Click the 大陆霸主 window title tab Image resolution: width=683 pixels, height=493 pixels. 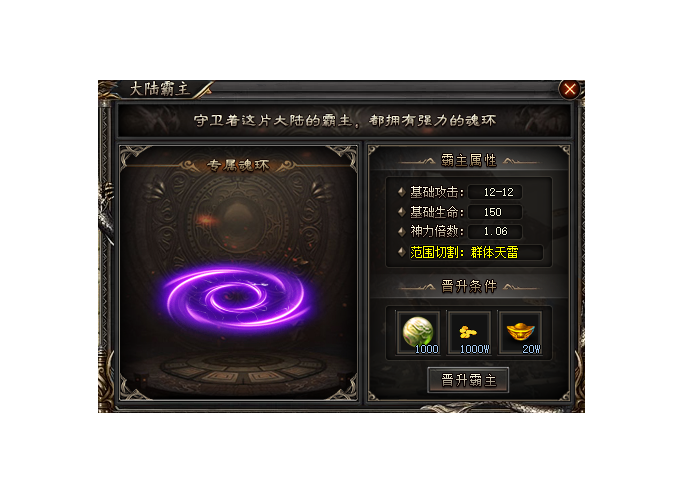tap(159, 89)
